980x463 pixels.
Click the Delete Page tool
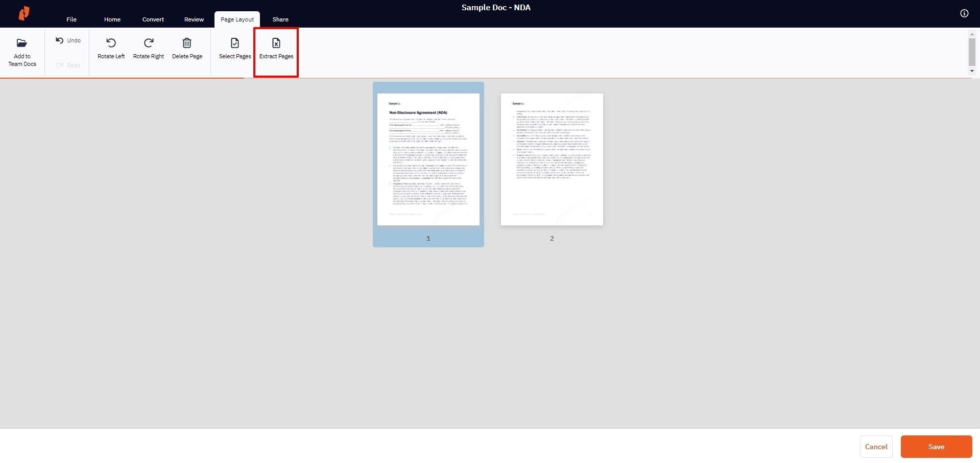click(x=187, y=49)
